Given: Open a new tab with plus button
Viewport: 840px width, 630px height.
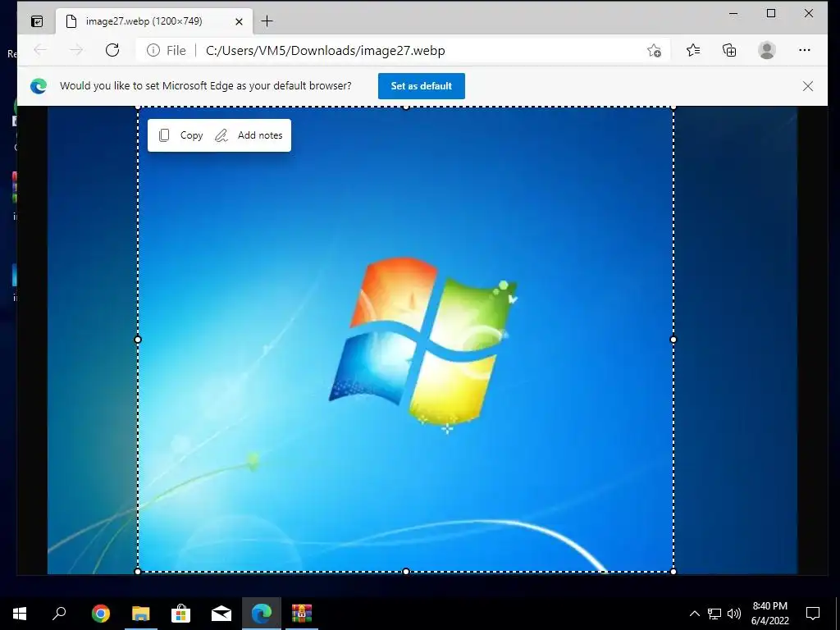Looking at the screenshot, I should click(267, 21).
